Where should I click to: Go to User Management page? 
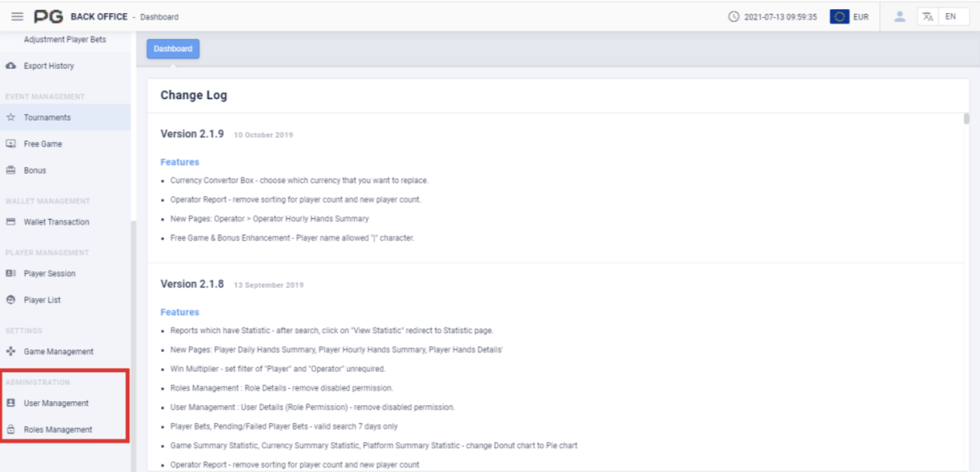tap(56, 403)
